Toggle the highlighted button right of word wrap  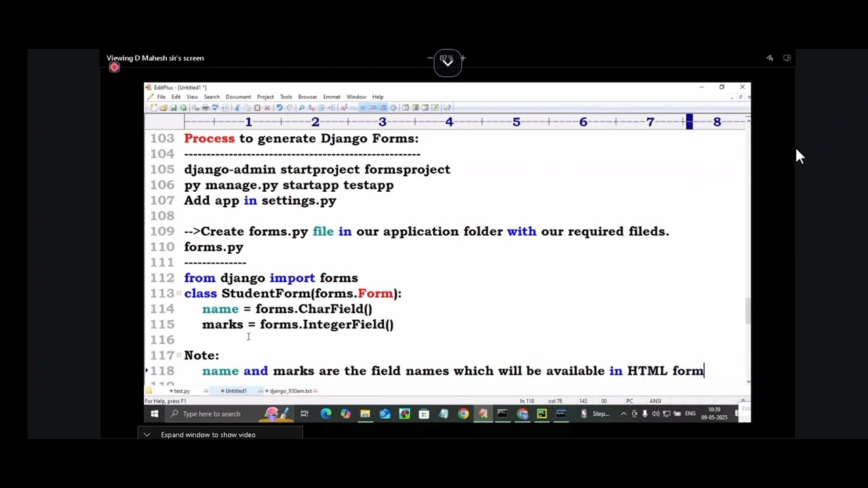tap(383, 108)
